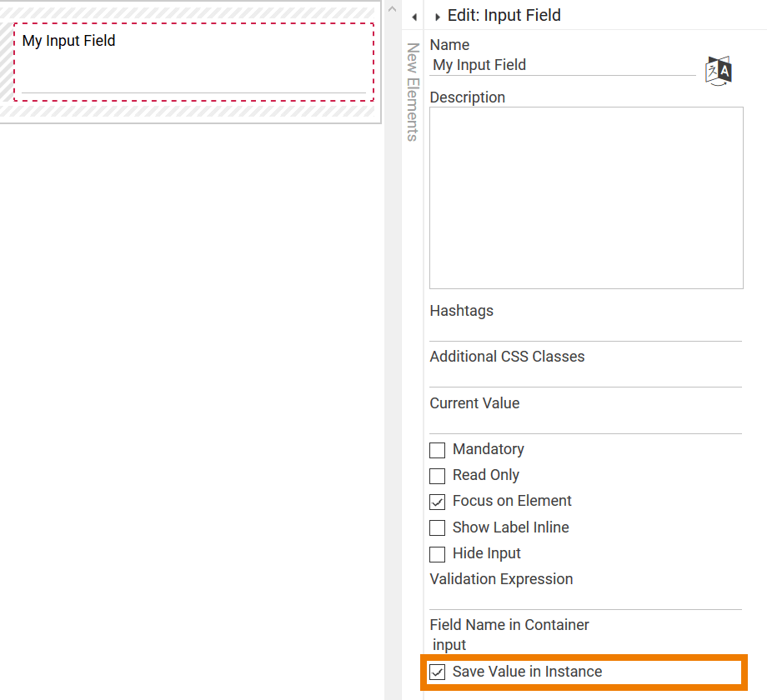Click the Additional CSS Classes field
The width and height of the screenshot is (767, 700).
click(x=585, y=377)
